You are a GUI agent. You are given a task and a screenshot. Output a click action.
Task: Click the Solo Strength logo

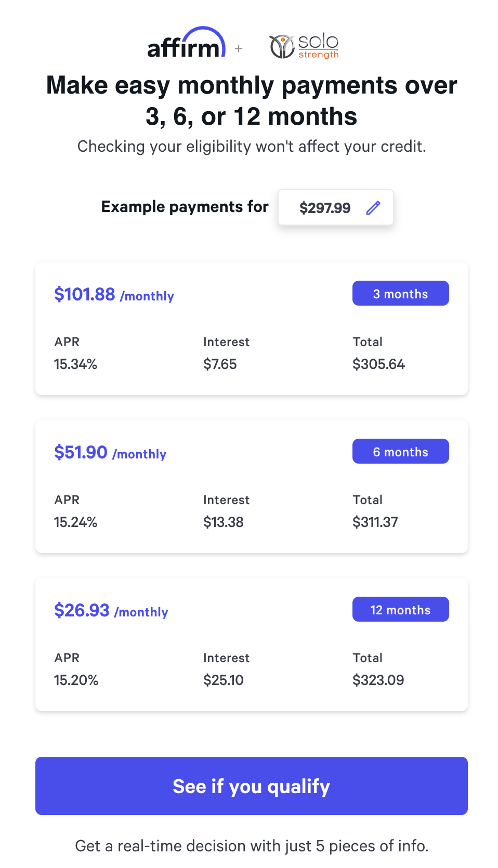(x=303, y=46)
